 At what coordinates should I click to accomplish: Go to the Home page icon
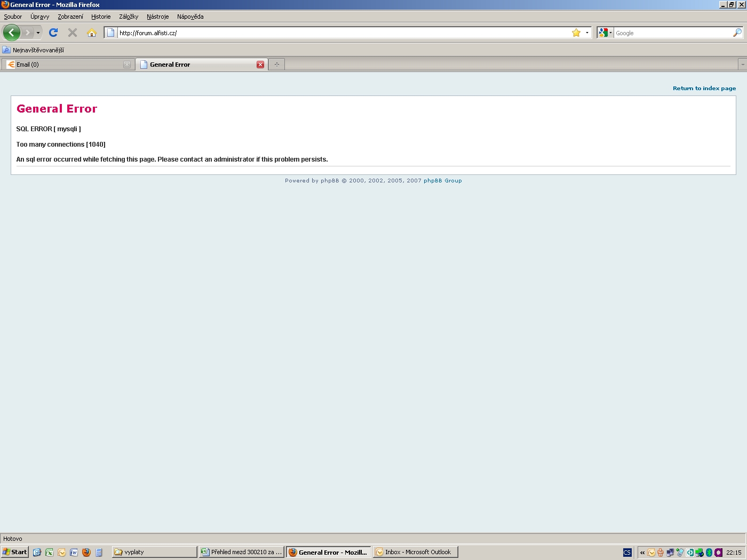[x=92, y=33]
